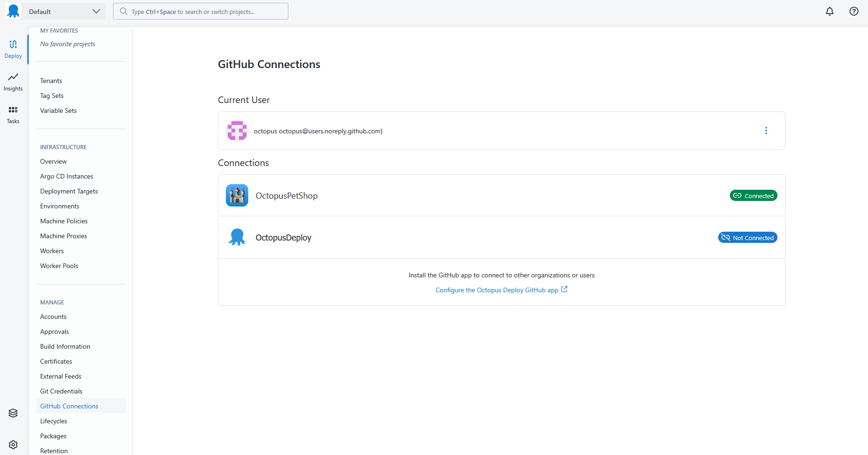Click the OctopusPetShop castle avatar
The height and width of the screenshot is (455, 868).
(x=237, y=195)
